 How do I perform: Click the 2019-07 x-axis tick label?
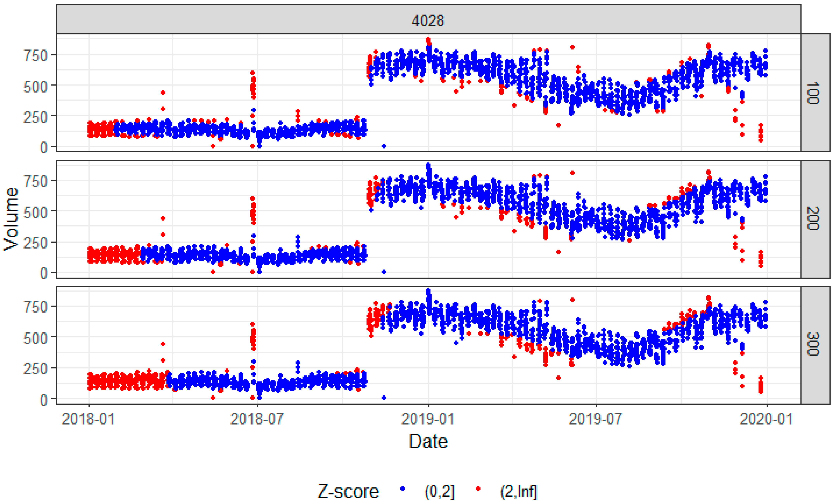click(595, 419)
